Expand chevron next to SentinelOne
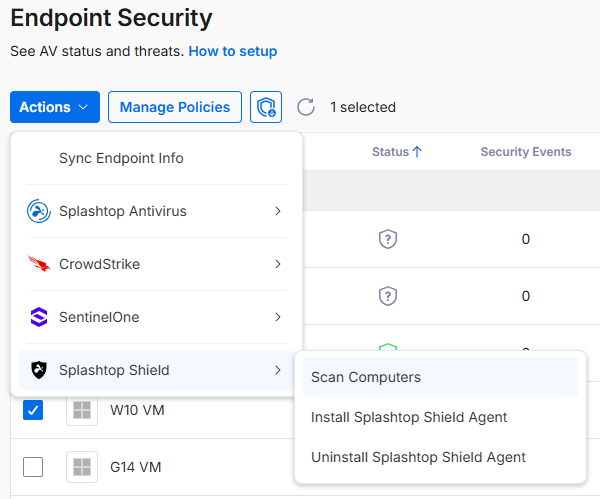This screenshot has width=600, height=499. click(x=278, y=317)
